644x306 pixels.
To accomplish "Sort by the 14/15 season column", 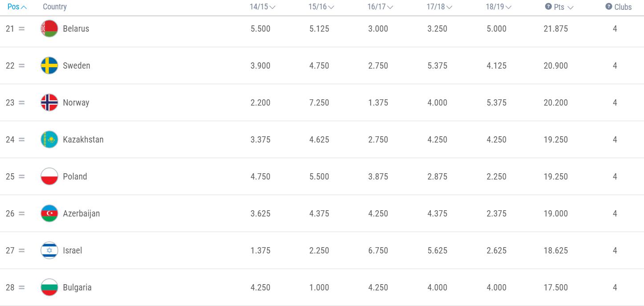I will point(262,7).
